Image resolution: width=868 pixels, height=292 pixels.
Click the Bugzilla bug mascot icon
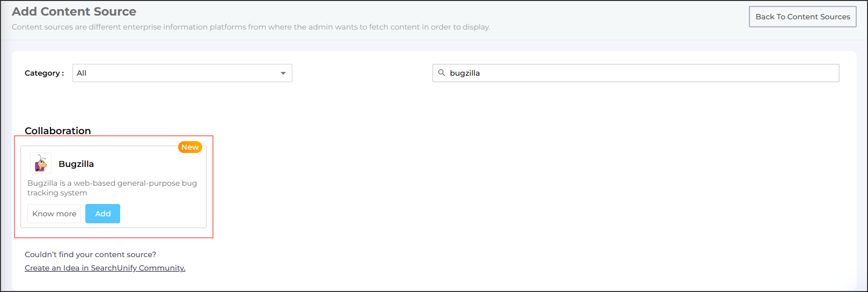point(40,164)
